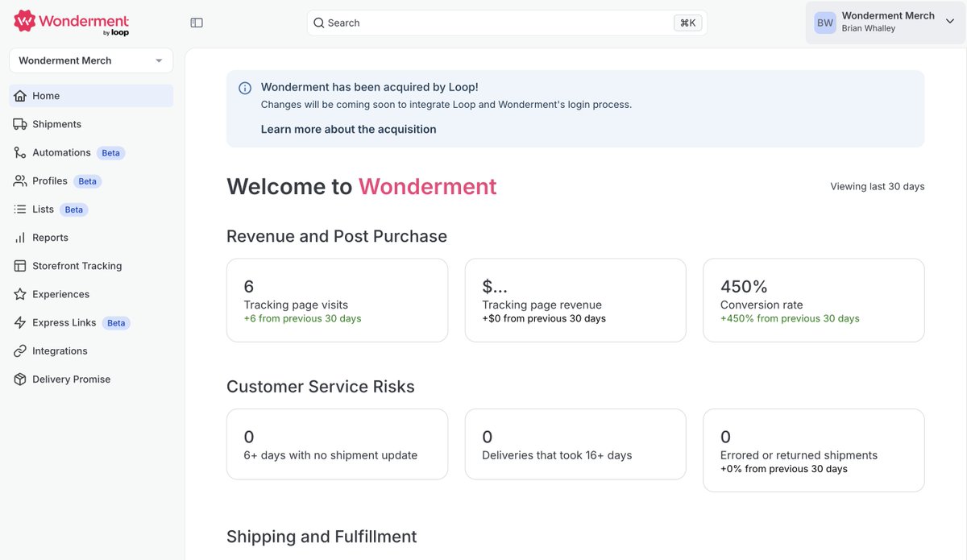The image size is (967, 560).
Task: Open Errored or returned shipments card
Action: 813,450
